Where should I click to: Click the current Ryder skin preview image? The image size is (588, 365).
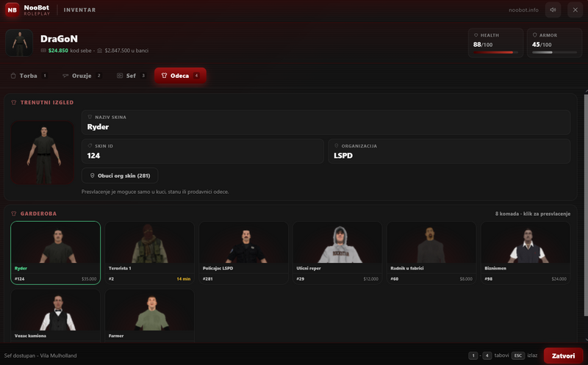coord(43,153)
